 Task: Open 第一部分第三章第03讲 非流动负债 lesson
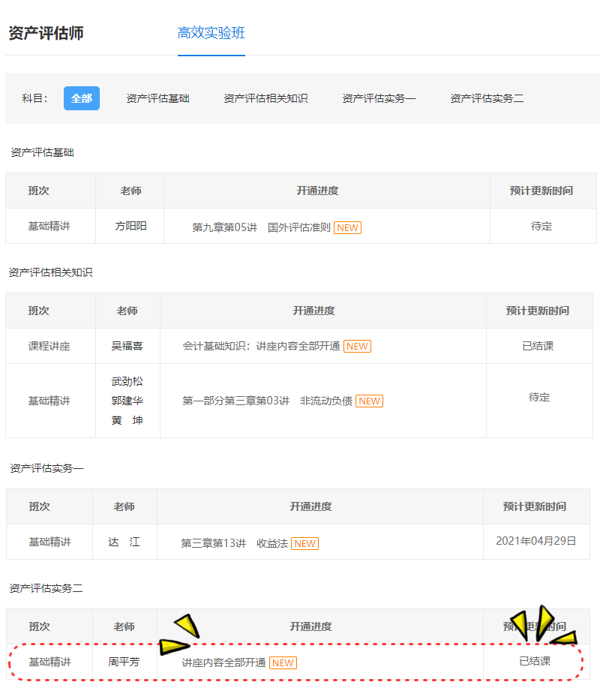pyautogui.click(x=267, y=401)
